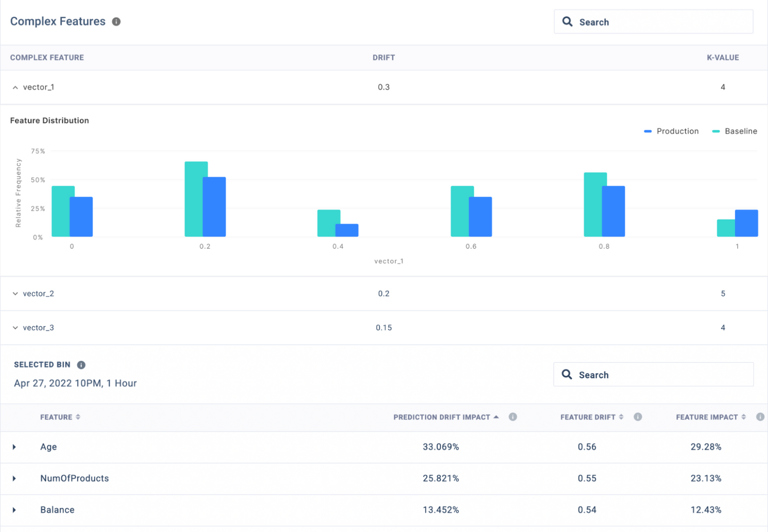
Task: Click info icon beside Complex Features title
Action: click(x=116, y=22)
